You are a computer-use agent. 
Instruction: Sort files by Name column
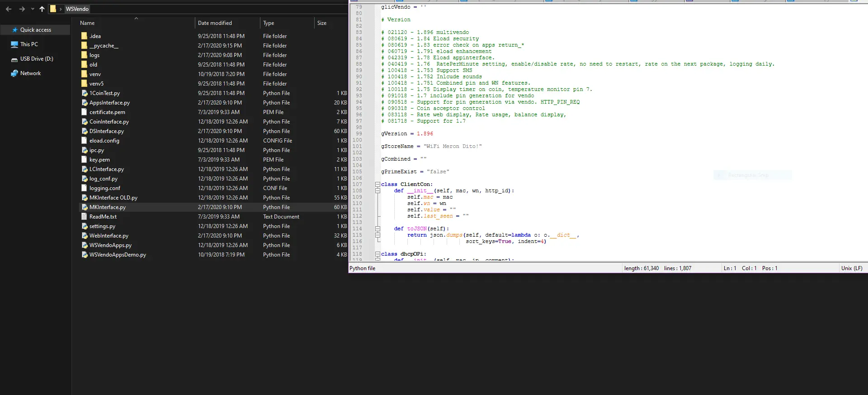87,23
